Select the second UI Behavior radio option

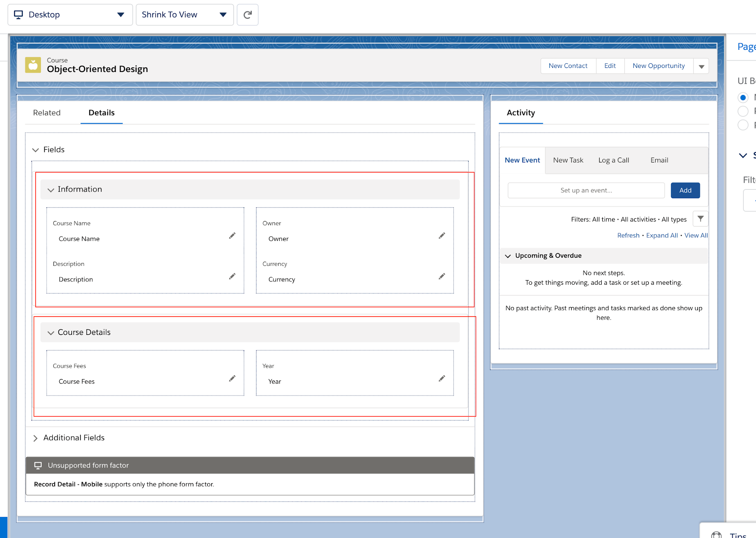(x=743, y=111)
